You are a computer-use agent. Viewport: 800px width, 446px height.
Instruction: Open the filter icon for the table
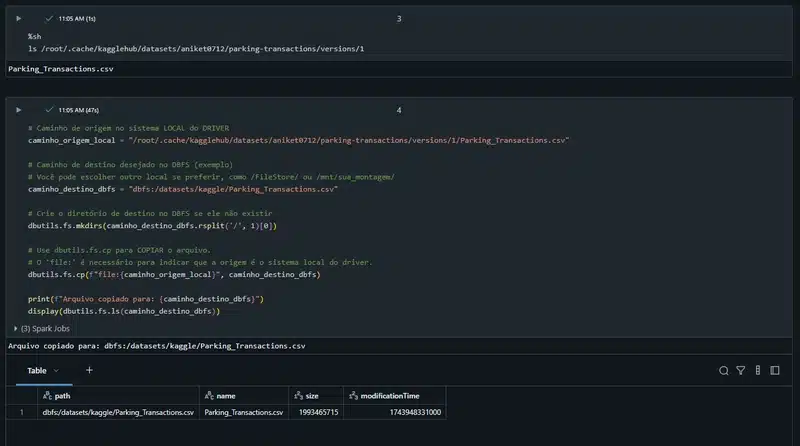coord(740,370)
